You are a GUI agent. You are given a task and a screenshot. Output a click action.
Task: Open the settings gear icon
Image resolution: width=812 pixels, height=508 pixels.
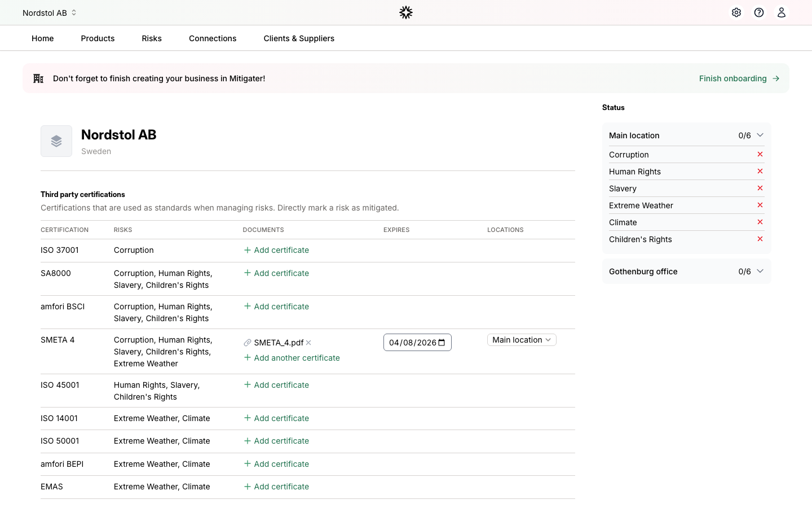click(736, 12)
